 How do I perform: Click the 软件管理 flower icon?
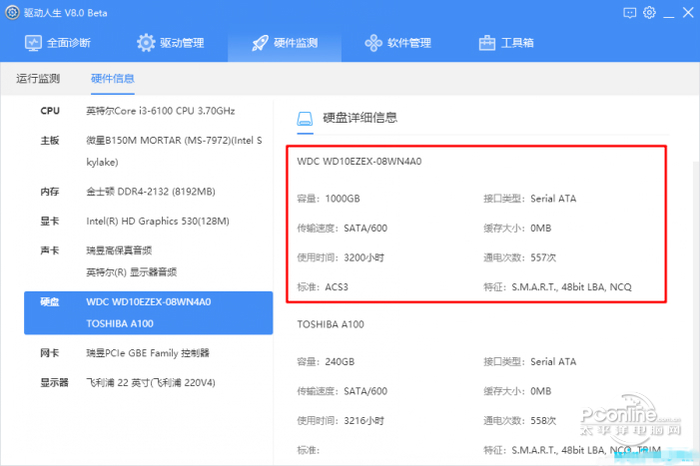point(373,43)
